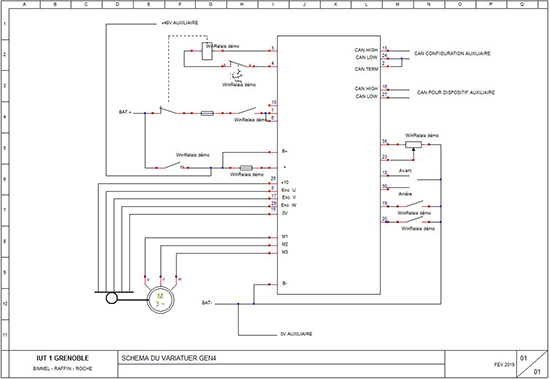Select the CAN POUR DISPOSITIF AUXILIAIRE text

tap(456, 93)
